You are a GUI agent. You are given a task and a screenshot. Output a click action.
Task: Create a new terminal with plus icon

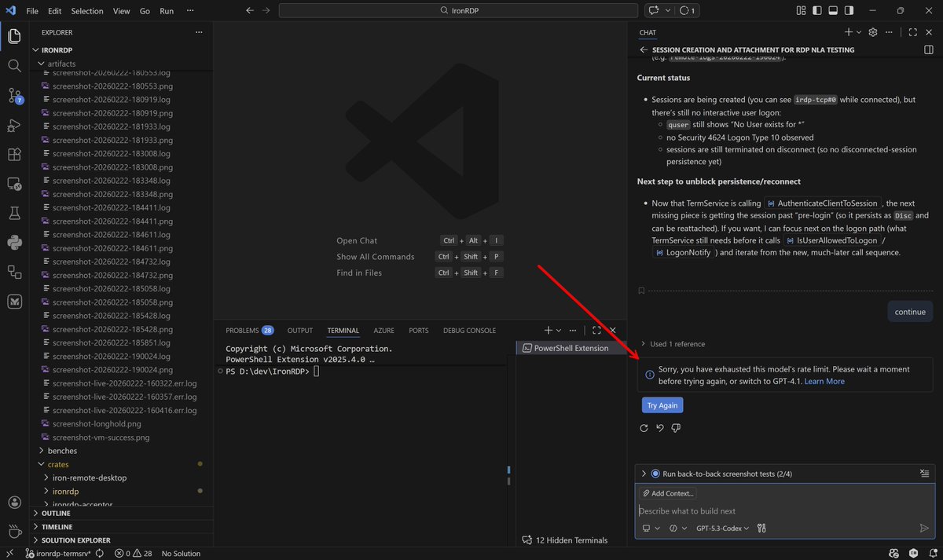[x=549, y=331]
